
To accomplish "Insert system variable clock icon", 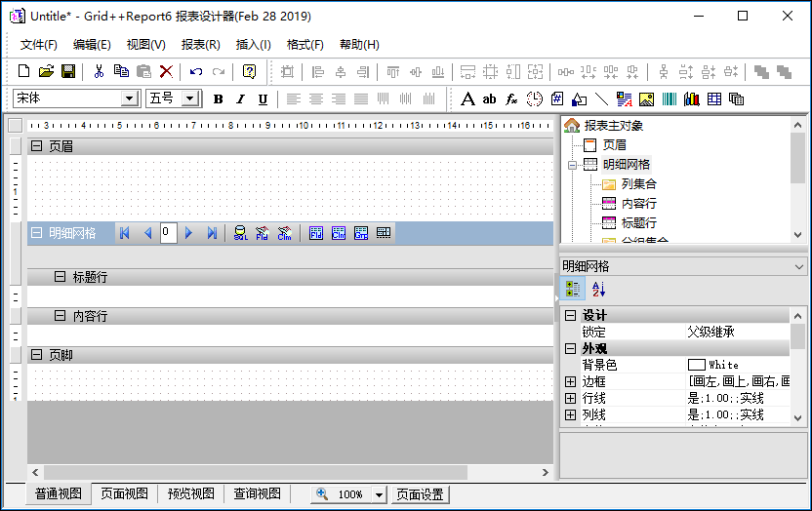I will click(535, 98).
